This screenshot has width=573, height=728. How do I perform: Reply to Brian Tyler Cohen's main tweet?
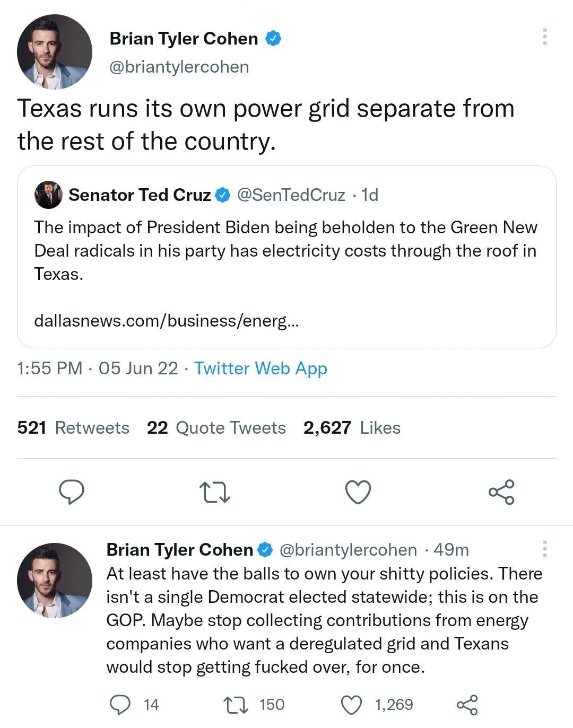73,493
